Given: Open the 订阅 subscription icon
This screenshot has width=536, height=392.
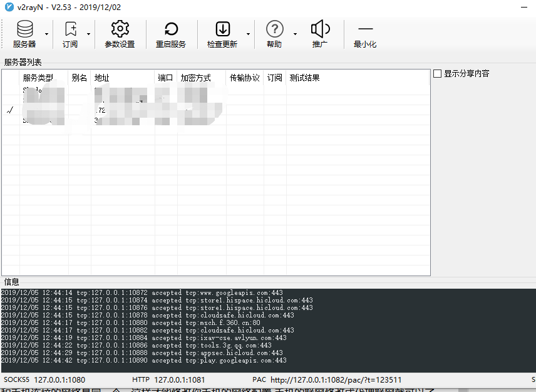Looking at the screenshot, I should point(70,29).
